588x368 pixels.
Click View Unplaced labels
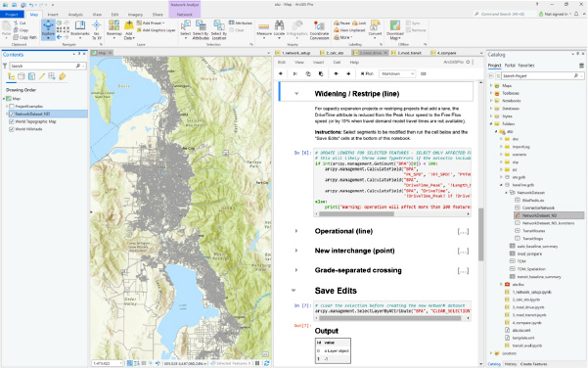[349, 30]
